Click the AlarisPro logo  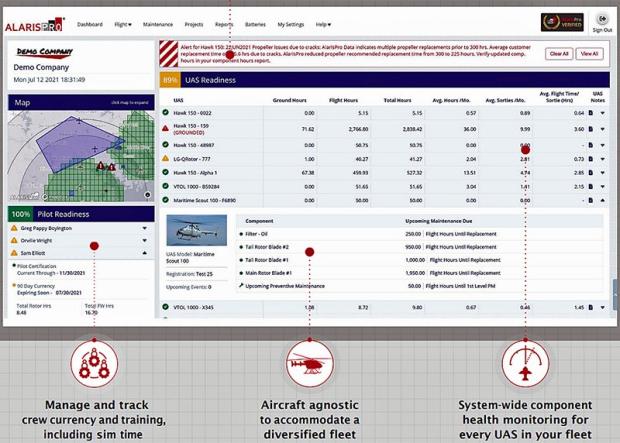click(x=36, y=22)
